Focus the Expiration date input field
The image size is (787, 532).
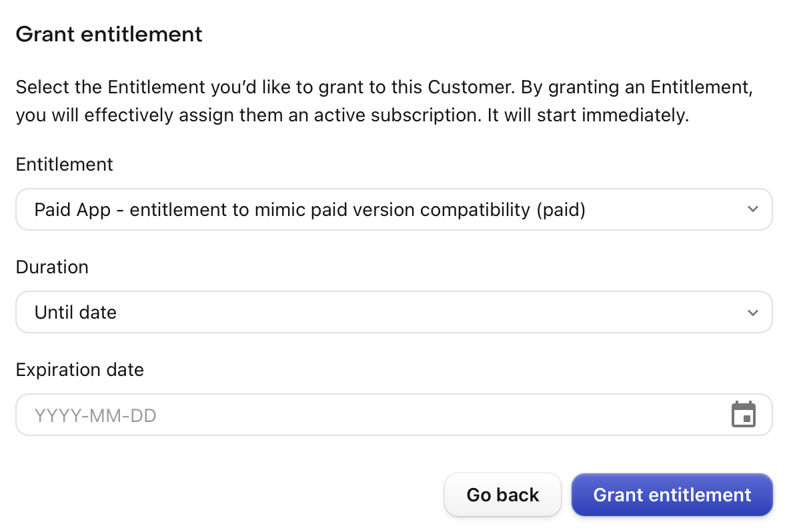tap(394, 415)
